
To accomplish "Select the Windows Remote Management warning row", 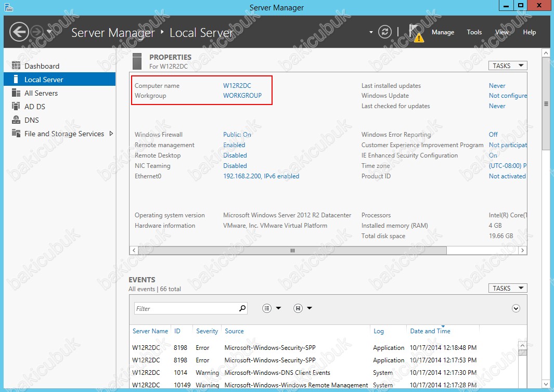I will click(x=324, y=385).
